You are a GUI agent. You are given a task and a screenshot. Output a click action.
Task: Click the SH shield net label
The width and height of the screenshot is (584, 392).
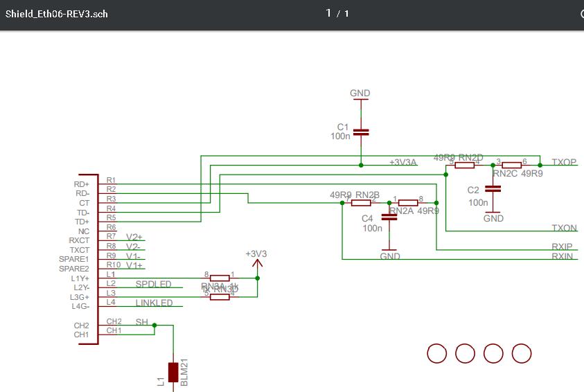pyautogui.click(x=141, y=322)
